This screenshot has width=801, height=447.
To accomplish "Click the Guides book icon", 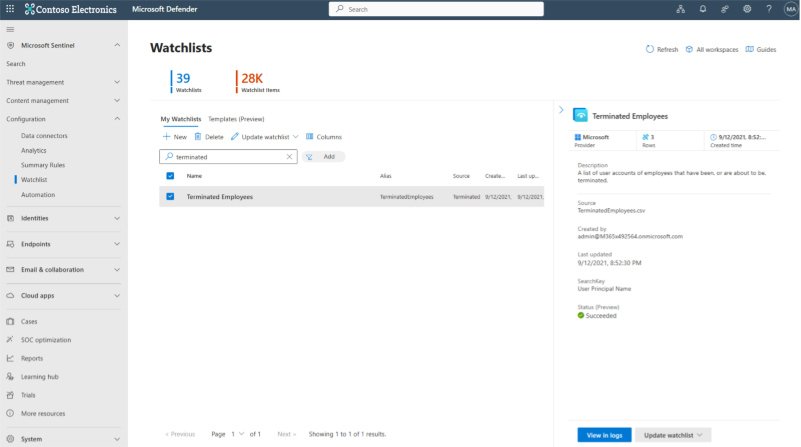I will [x=749, y=49].
